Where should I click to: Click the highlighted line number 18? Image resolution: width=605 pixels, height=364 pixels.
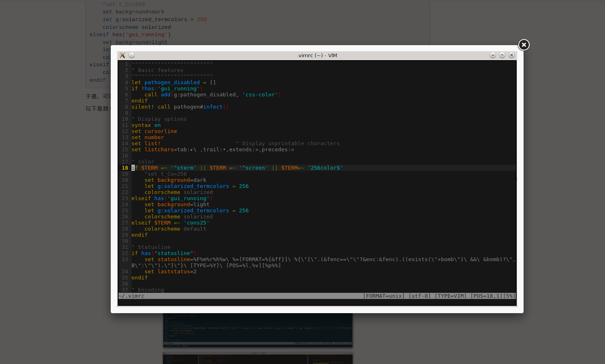click(125, 168)
